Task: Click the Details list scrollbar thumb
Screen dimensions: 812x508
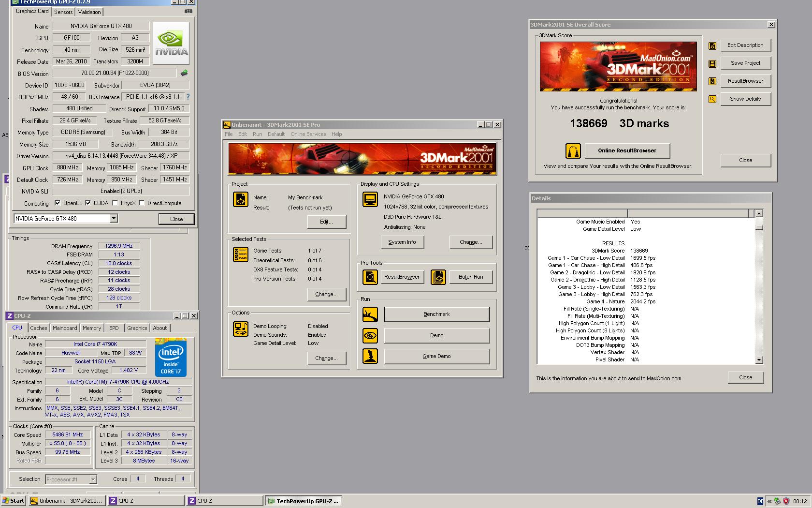Action: coord(759,227)
